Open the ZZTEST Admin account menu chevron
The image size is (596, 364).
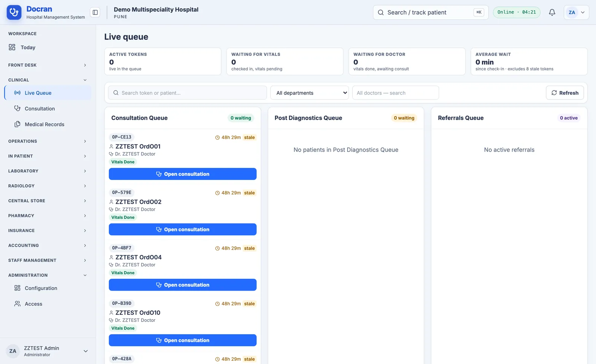pos(86,351)
